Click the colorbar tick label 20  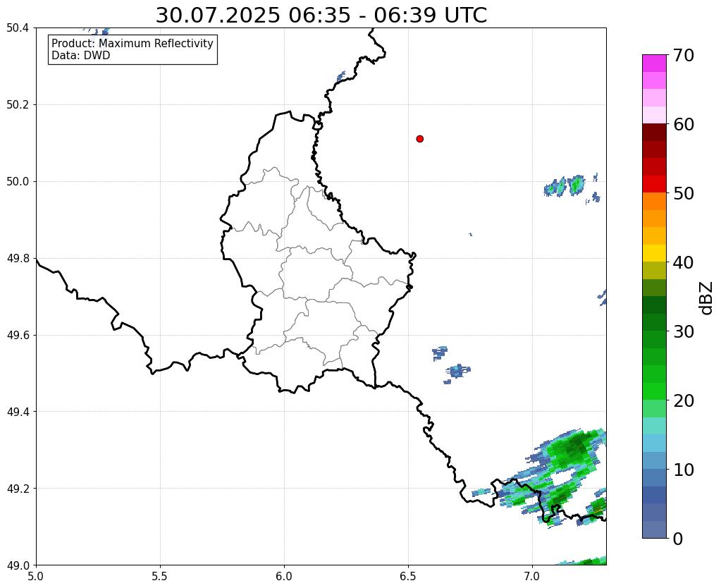(683, 400)
